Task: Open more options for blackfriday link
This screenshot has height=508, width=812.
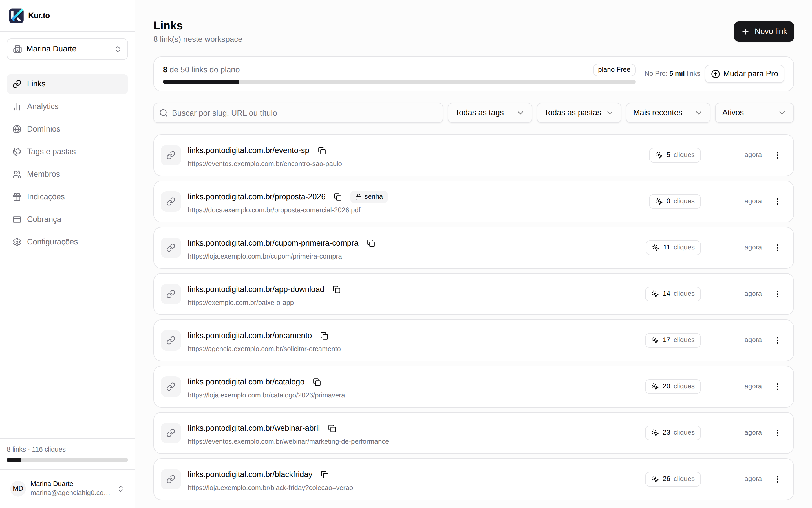Action: pos(777,479)
